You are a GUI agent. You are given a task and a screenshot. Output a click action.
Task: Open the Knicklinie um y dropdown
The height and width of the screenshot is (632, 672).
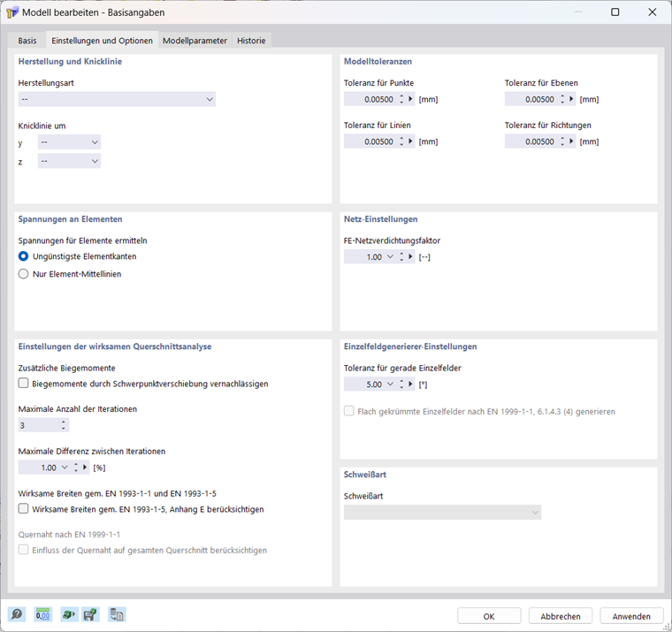click(x=69, y=142)
